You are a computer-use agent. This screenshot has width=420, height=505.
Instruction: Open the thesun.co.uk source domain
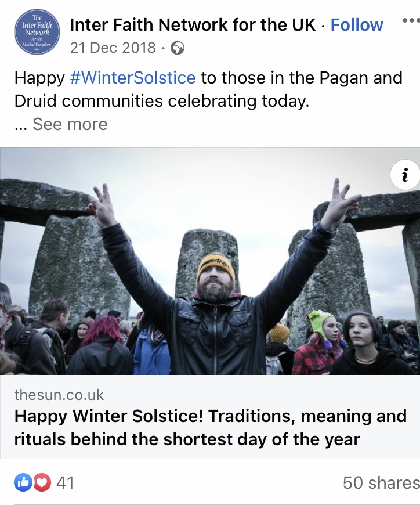click(59, 395)
